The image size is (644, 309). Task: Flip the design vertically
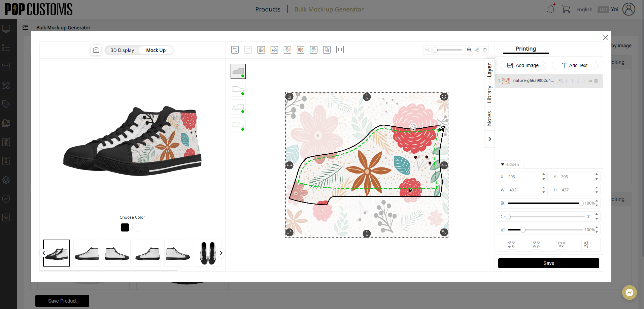(287, 50)
